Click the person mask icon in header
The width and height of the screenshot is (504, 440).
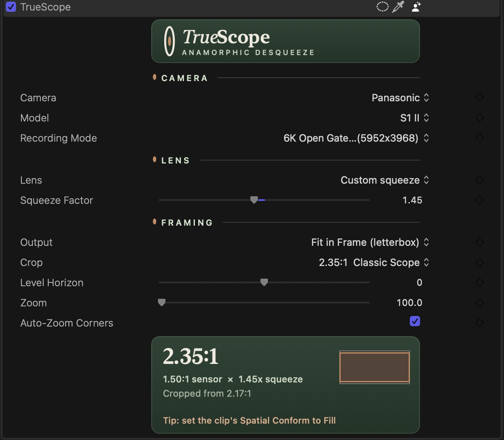[x=416, y=7]
